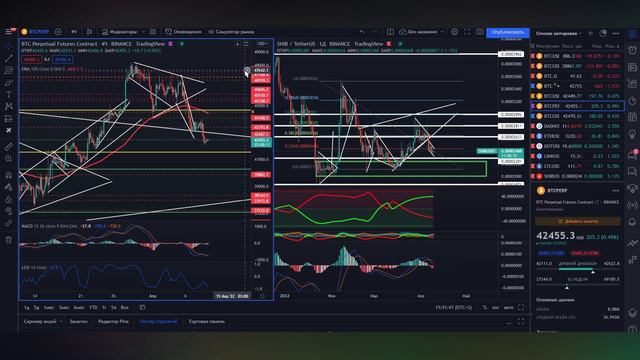Set chart range to YTD

93,307
